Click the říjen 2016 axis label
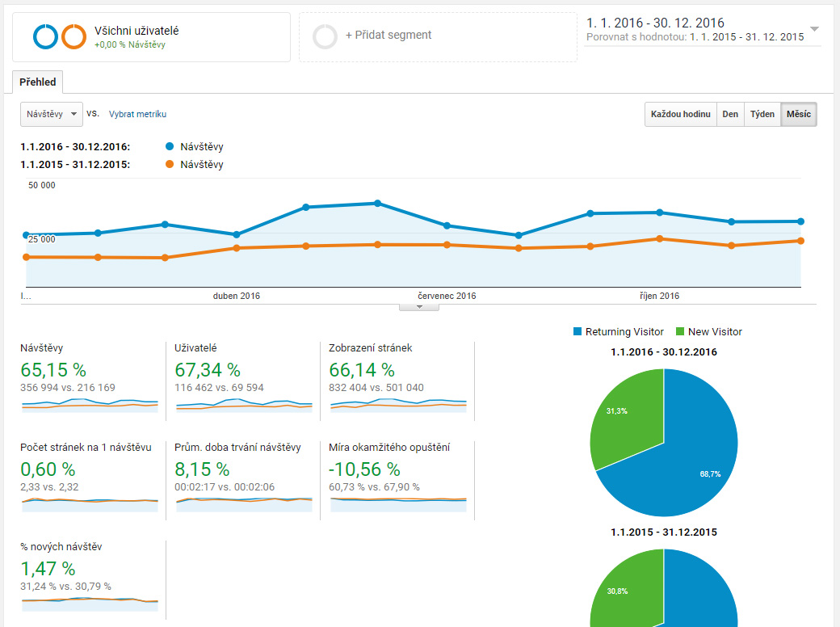The height and width of the screenshot is (627, 840). [x=659, y=296]
